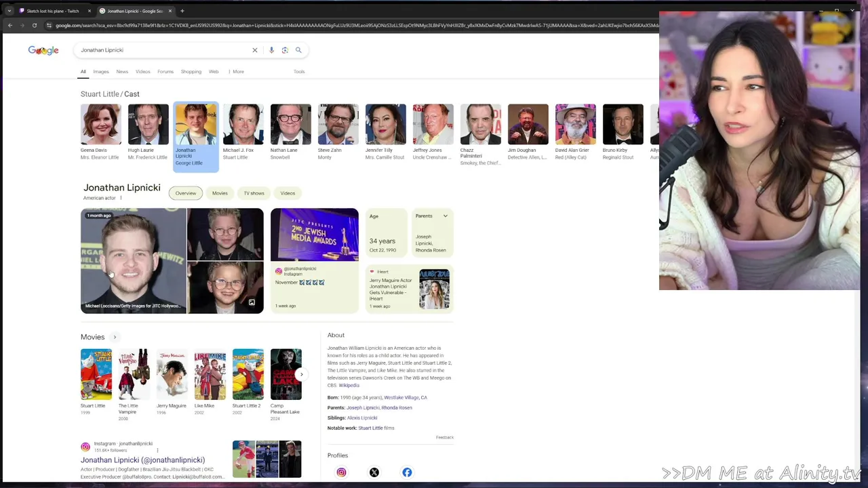Image resolution: width=868 pixels, height=488 pixels.
Task: Click the Google logo
Action: tap(43, 50)
